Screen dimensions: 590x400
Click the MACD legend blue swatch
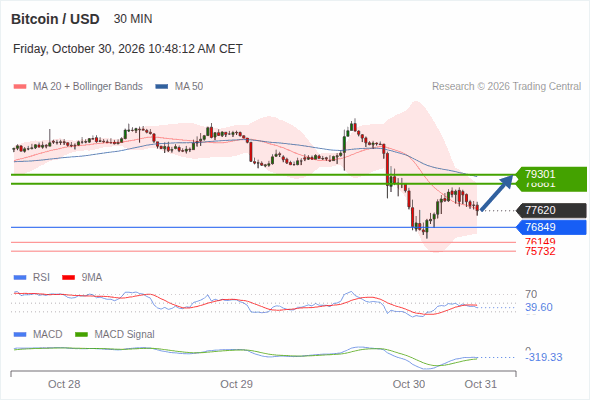coord(20,335)
